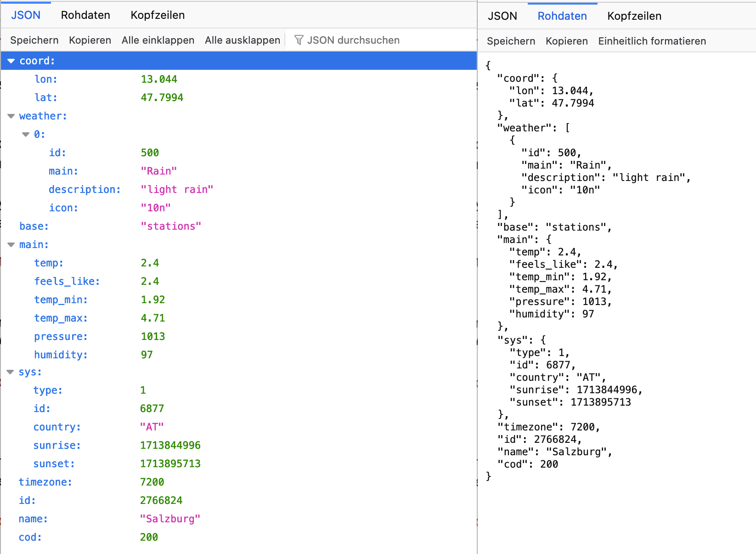Viewport: 756px width, 554px height.
Task: Select the lat key row
Action: pyautogui.click(x=239, y=98)
